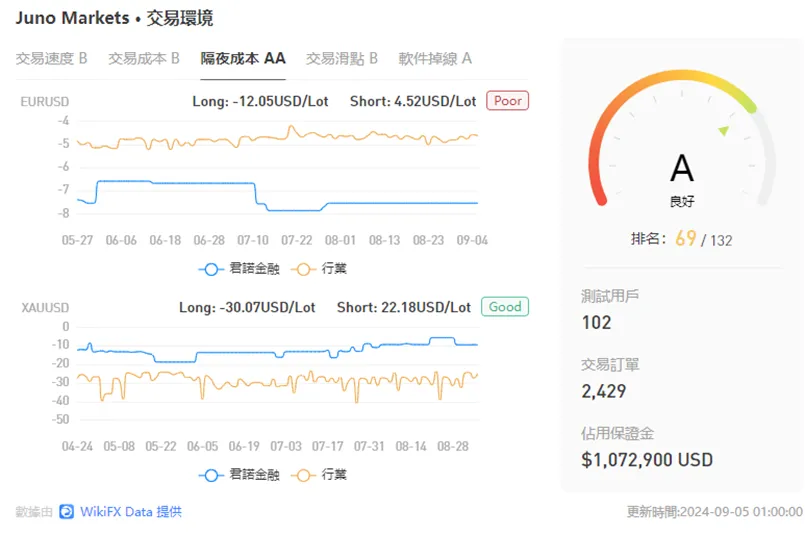
Task: Click the Long: -12.05USD/Lot value
Action: (x=260, y=101)
